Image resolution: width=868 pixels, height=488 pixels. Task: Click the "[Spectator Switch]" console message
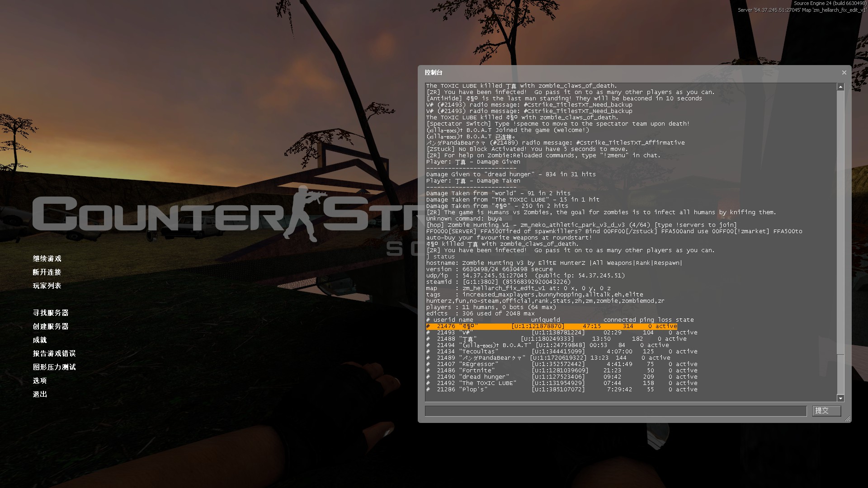(558, 124)
